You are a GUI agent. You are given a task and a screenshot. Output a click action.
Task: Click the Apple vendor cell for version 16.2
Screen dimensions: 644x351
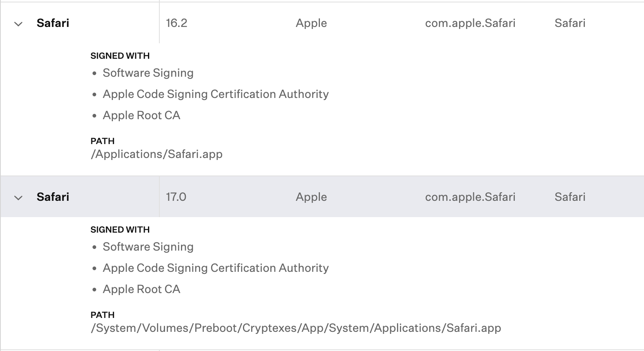[311, 23]
